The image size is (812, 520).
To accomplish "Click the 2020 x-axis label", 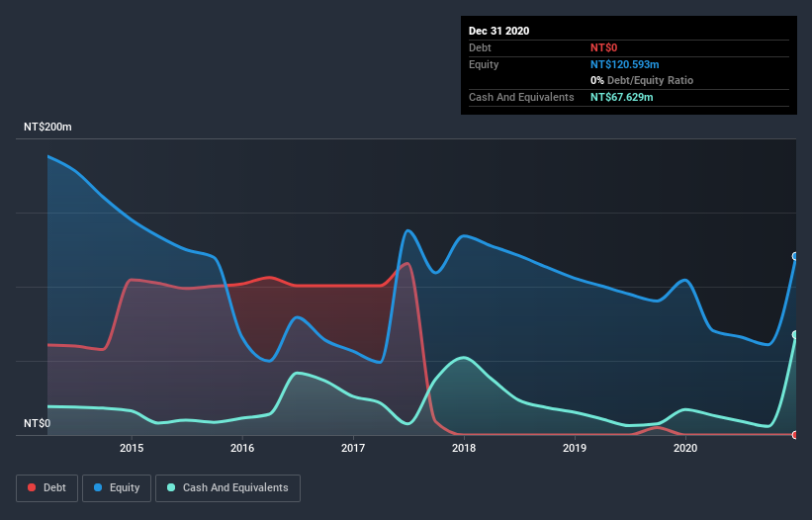I will [x=685, y=448].
